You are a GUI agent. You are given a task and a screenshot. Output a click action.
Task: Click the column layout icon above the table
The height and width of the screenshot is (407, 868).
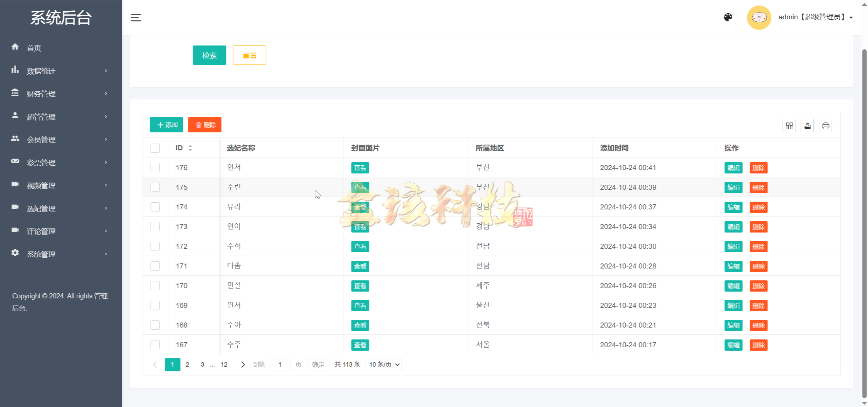(789, 125)
